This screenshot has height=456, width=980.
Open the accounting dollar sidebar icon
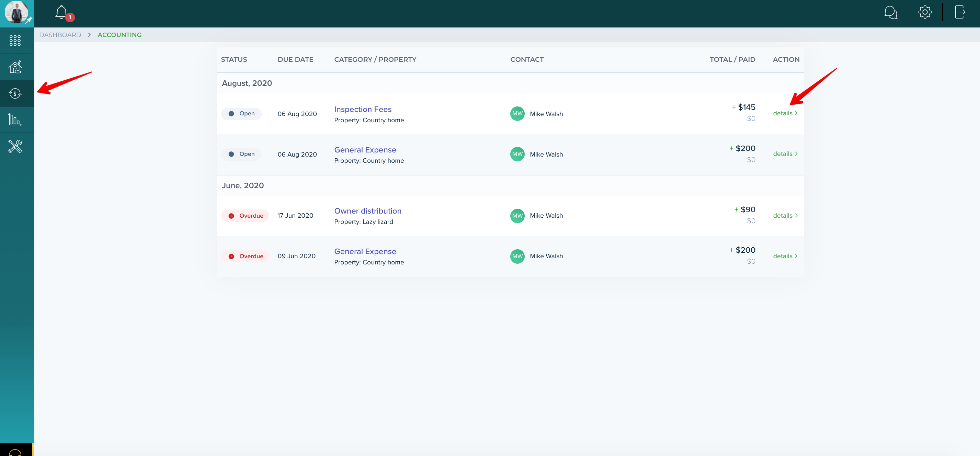click(15, 93)
